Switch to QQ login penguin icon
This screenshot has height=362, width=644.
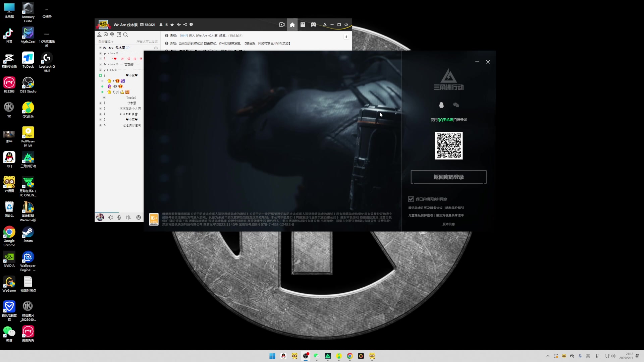tap(441, 105)
